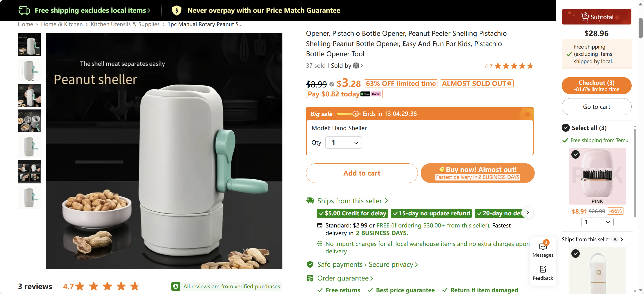The height and width of the screenshot is (294, 644).
Task: Click the Klarna payment icon
Action: click(376, 94)
